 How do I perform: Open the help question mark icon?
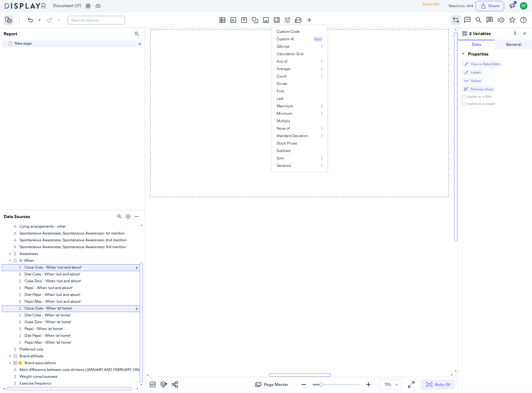523,20
